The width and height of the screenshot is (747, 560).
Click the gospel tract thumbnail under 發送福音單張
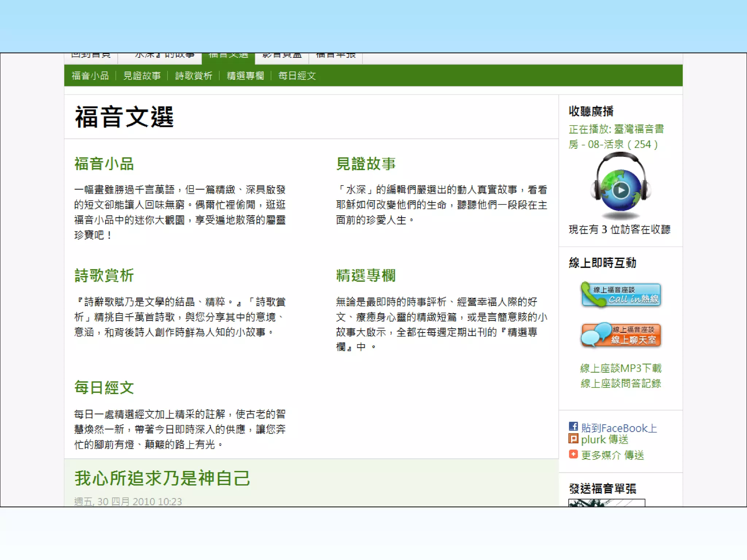(606, 503)
